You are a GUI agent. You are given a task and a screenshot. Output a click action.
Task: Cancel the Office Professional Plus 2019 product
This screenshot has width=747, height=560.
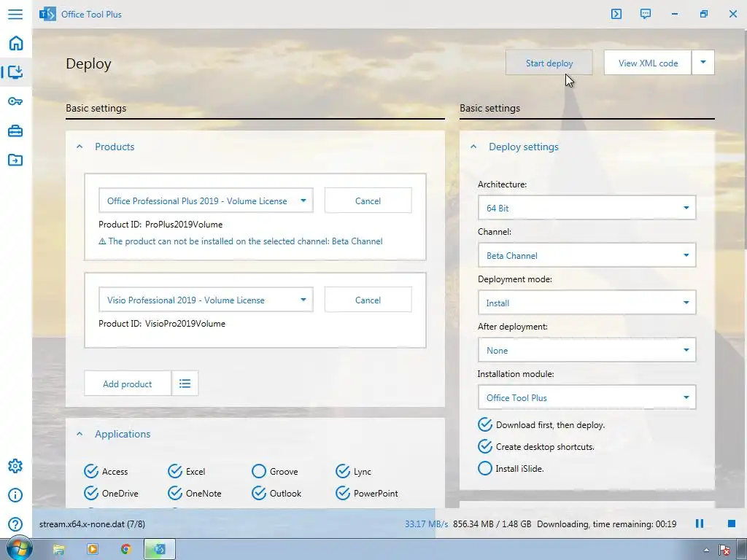tap(368, 201)
